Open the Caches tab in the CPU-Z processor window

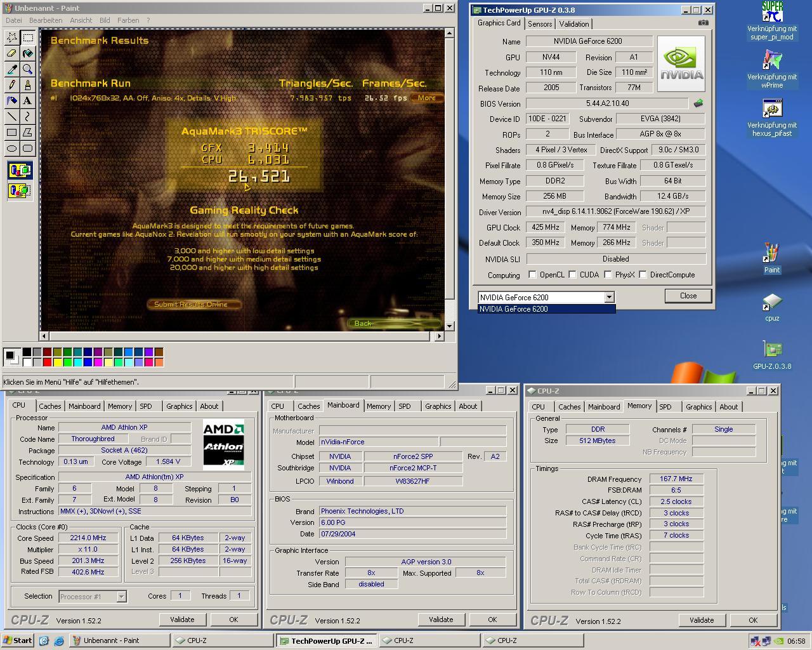50,406
